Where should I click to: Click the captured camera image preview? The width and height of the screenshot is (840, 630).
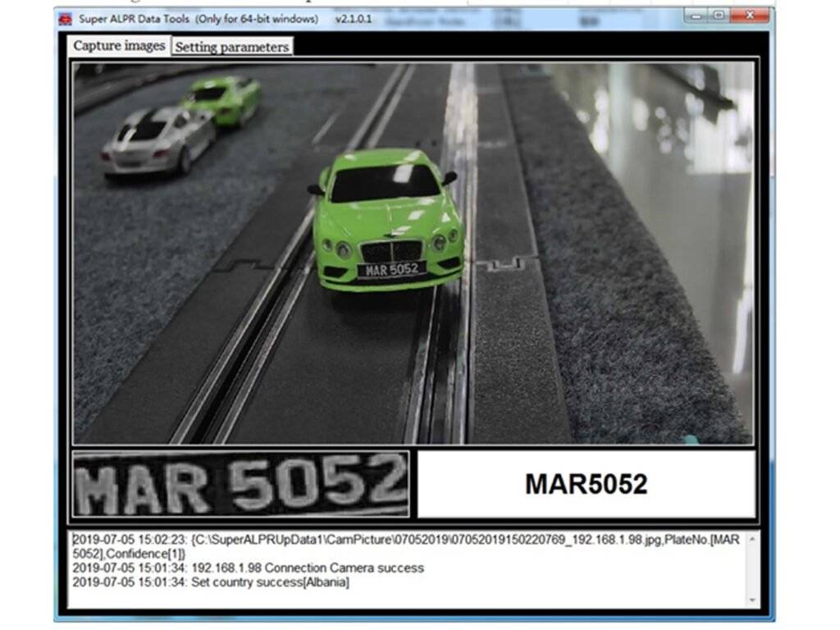coord(413,253)
